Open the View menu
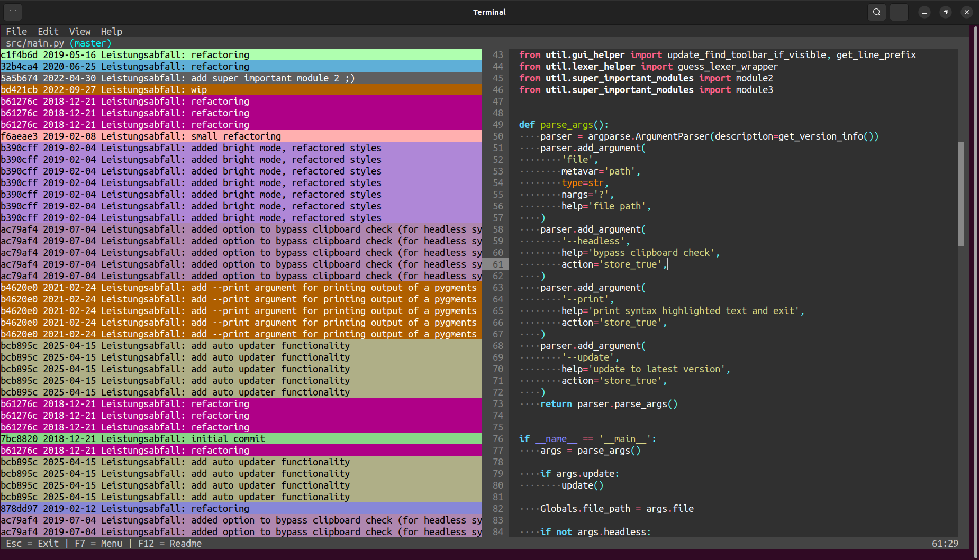 [x=80, y=32]
